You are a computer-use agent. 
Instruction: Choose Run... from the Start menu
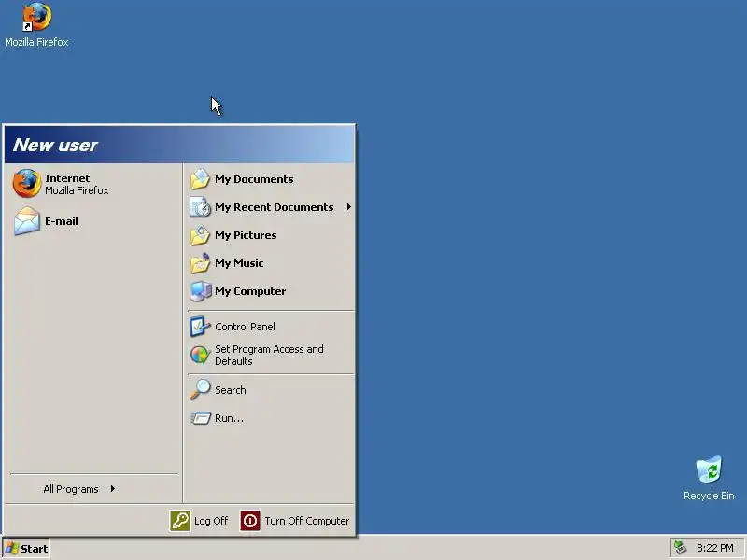click(x=229, y=418)
